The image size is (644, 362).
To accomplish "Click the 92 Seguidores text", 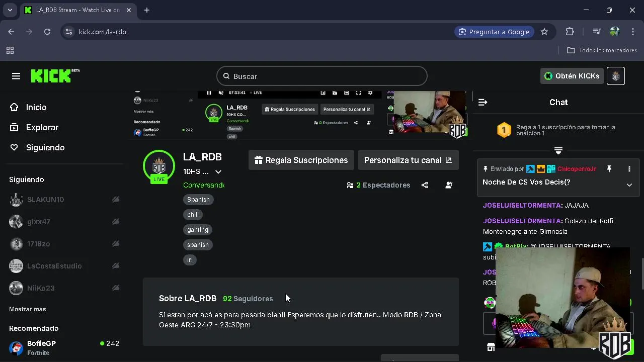I will [248, 299].
